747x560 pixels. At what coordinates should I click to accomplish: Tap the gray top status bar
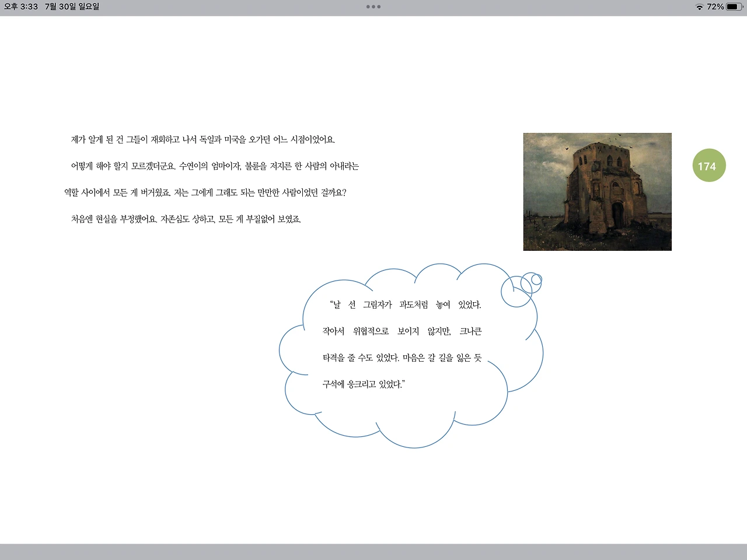pos(373,7)
